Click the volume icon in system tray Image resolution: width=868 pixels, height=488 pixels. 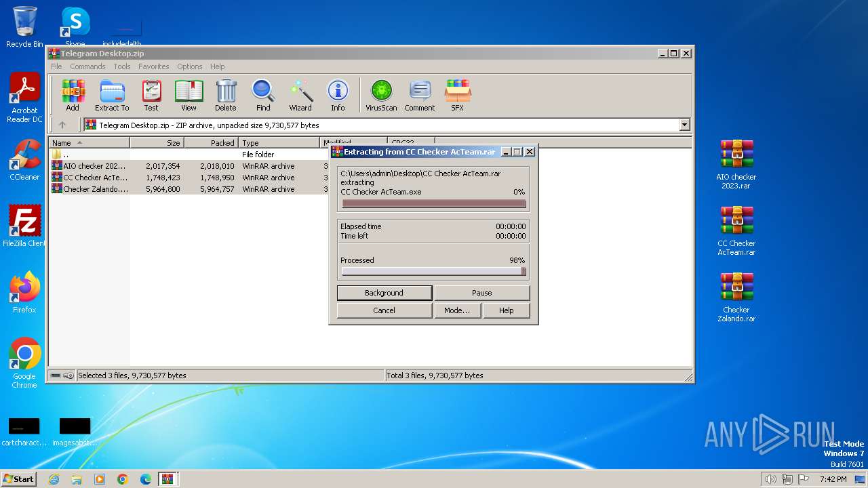pyautogui.click(x=770, y=479)
